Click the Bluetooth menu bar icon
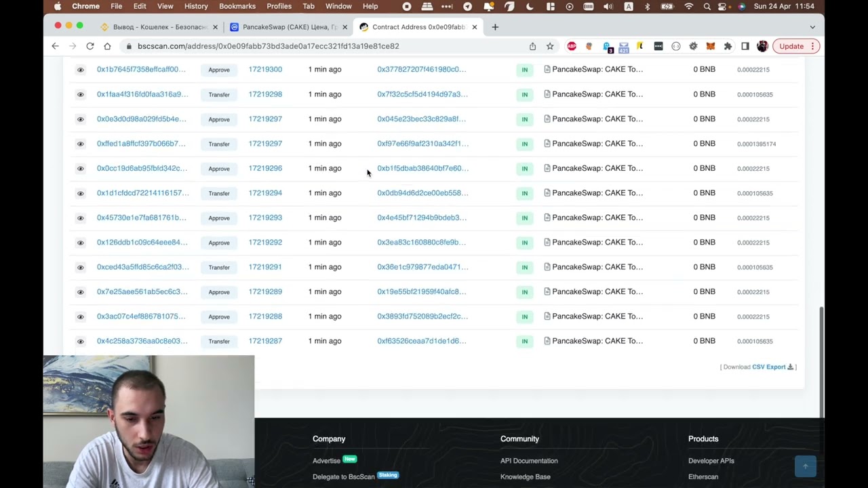This screenshot has width=868, height=488. [x=647, y=6]
